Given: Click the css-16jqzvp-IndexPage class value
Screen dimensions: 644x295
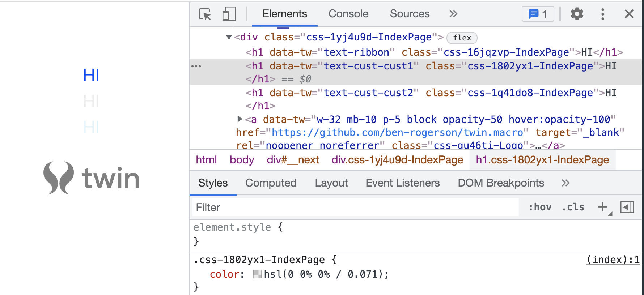Looking at the screenshot, I should (x=507, y=52).
